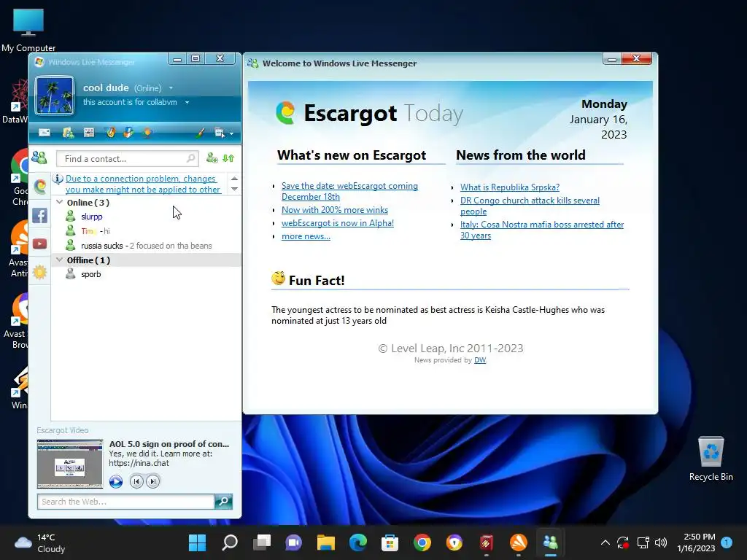Open the Escargot Today newspaper toolbar icon
747x560 pixels.
[88, 133]
